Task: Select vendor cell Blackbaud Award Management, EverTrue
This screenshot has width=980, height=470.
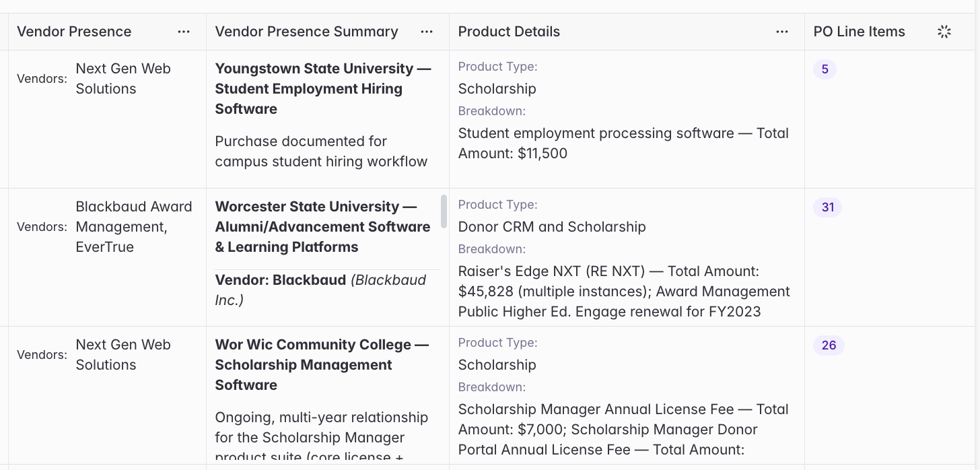Action: (107, 257)
